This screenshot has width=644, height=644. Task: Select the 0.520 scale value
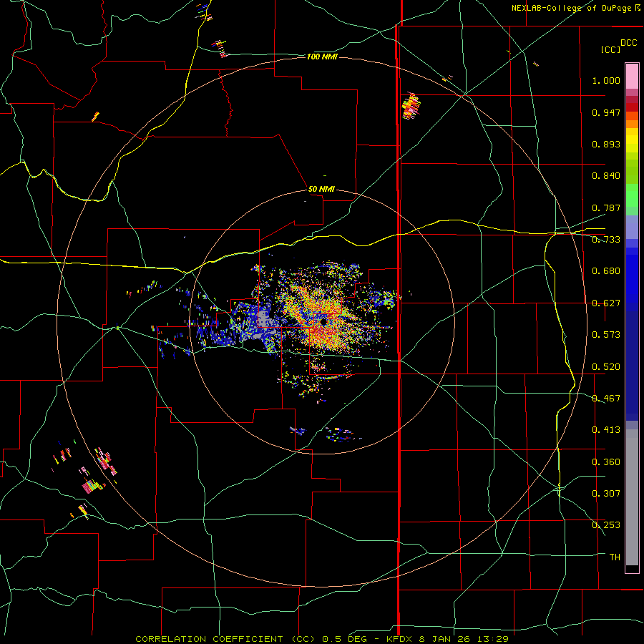click(606, 367)
